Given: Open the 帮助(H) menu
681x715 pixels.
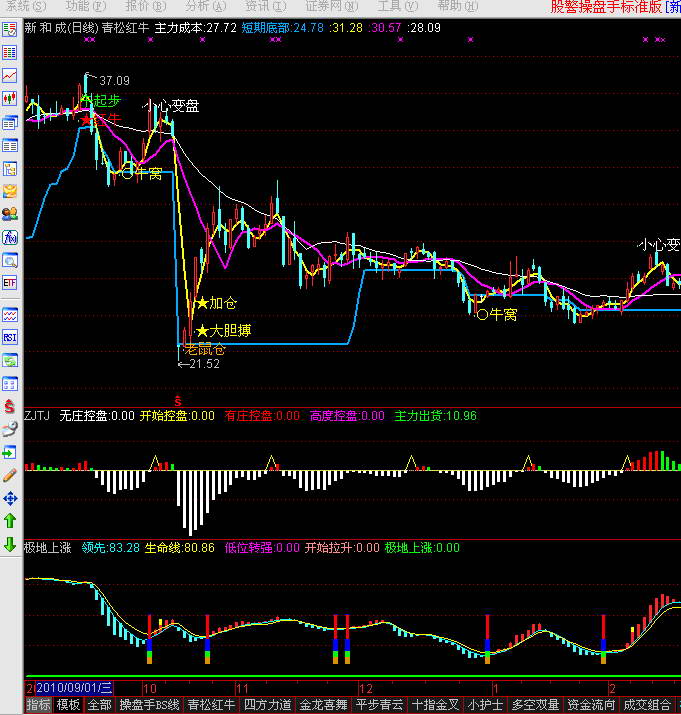Looking at the screenshot, I should pyautogui.click(x=457, y=6).
